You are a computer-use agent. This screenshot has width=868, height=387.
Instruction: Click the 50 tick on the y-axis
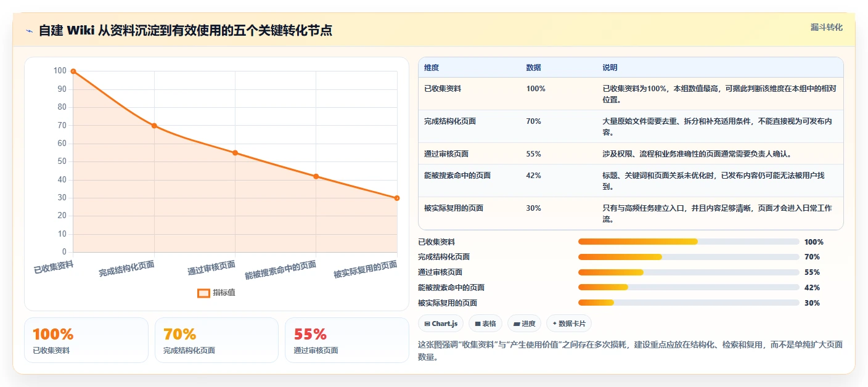pyautogui.click(x=62, y=161)
